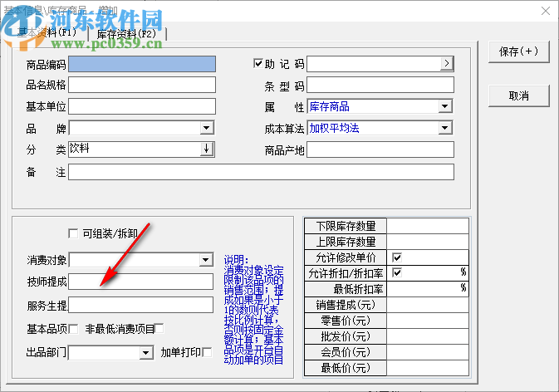The width and height of the screenshot is (559, 392).
Task: Open the 出品部门 dropdown
Action: pos(145,353)
